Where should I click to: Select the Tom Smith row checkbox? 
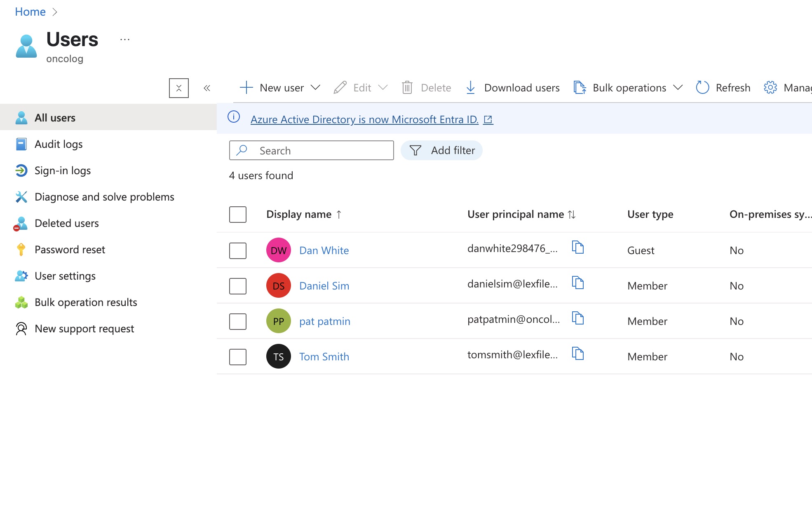click(238, 357)
